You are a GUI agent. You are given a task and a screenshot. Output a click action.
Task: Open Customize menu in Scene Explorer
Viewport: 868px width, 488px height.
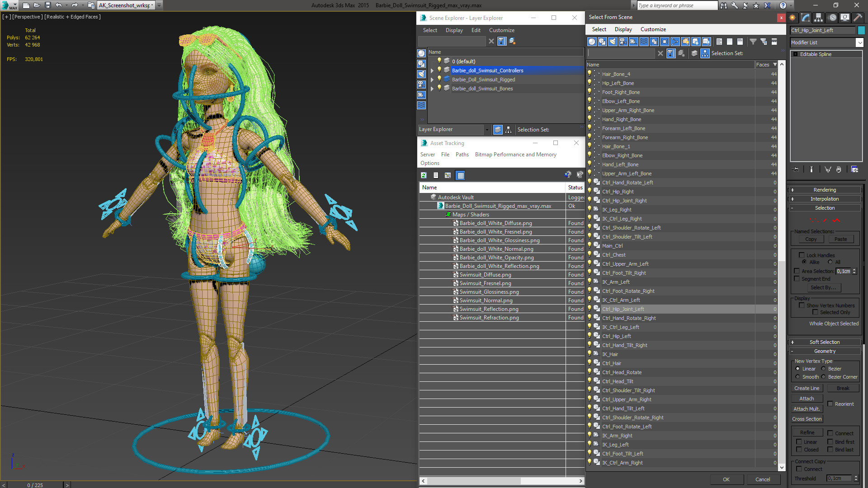click(x=501, y=30)
